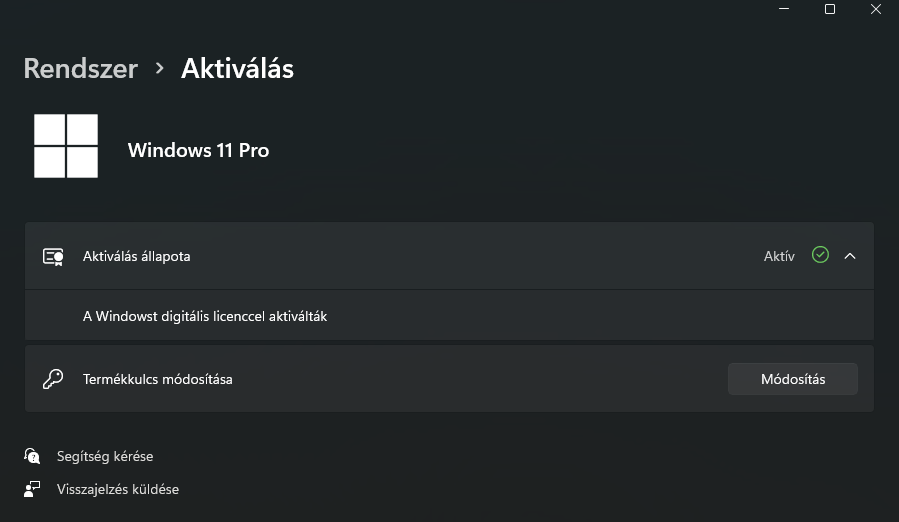Click the Visszajelzés küldése feedback icon
Viewport: 899px width, 522px height.
click(33, 489)
